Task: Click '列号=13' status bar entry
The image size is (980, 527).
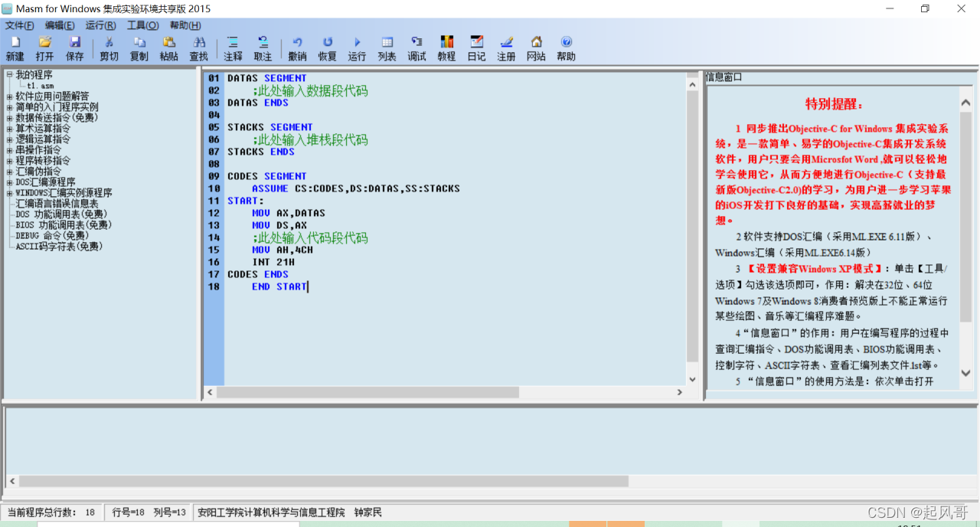Action: (170, 512)
